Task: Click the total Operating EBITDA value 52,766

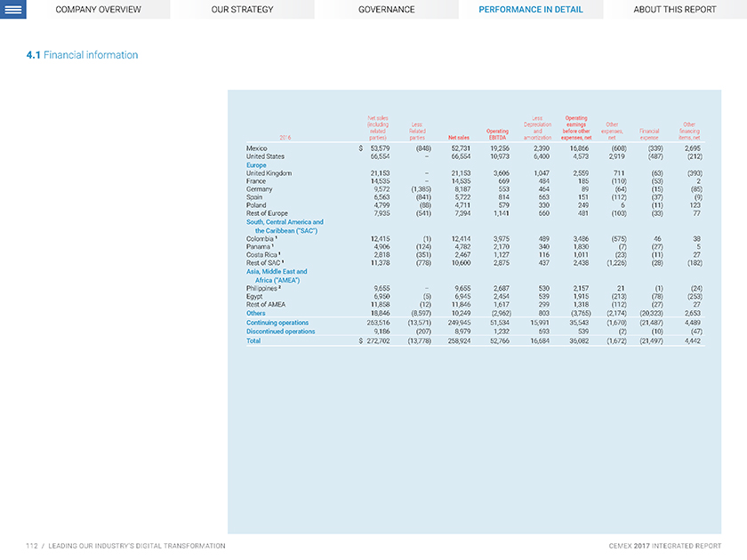Action: pyautogui.click(x=500, y=340)
